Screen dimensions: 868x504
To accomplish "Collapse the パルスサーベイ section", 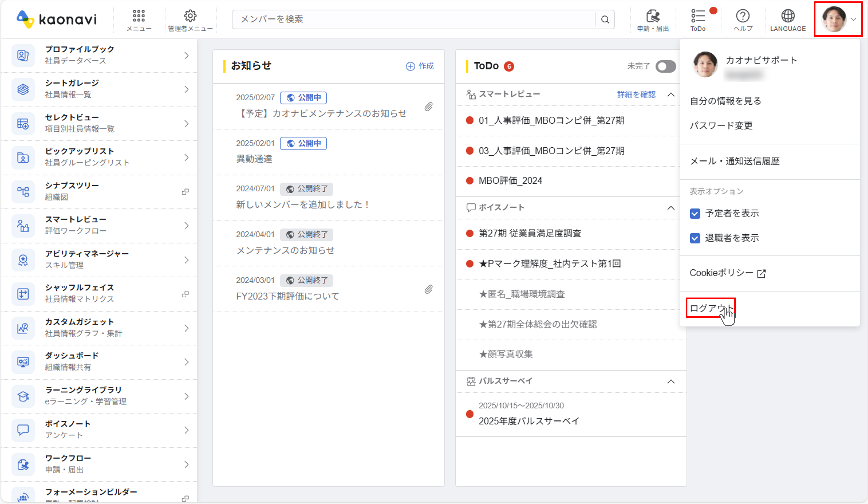I will coord(671,381).
